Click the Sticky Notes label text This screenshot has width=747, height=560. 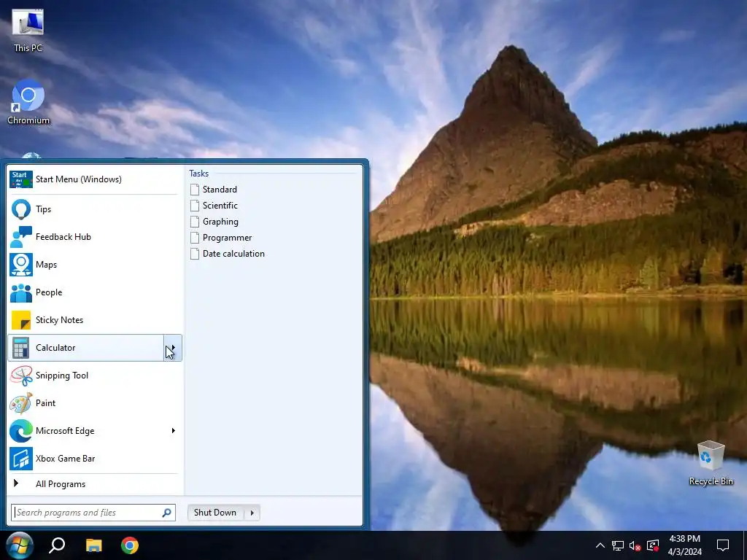pyautogui.click(x=60, y=320)
